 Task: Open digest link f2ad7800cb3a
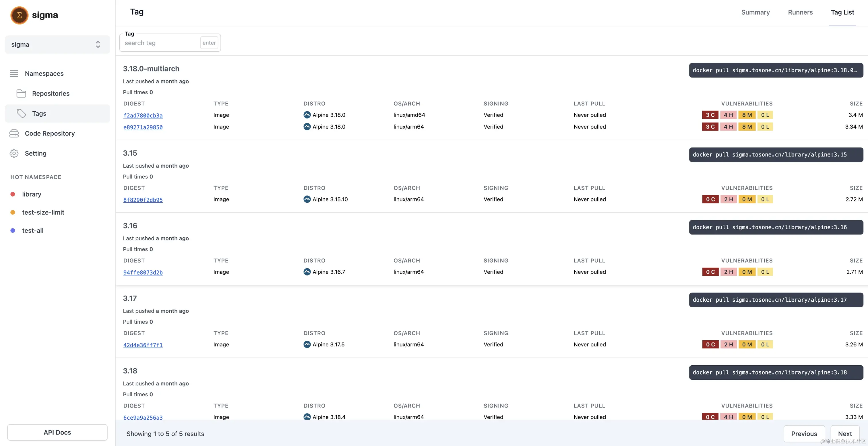[x=143, y=116]
